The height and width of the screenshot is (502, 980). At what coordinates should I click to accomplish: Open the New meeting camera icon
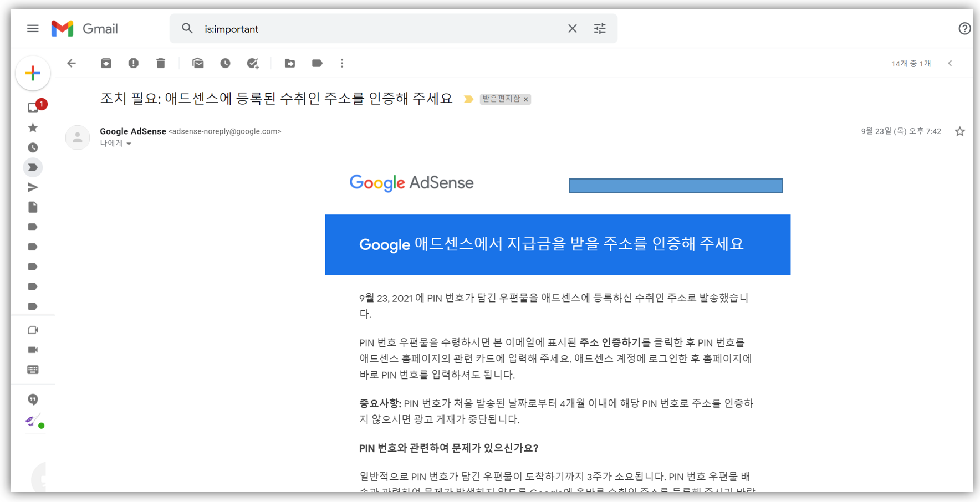(x=33, y=330)
